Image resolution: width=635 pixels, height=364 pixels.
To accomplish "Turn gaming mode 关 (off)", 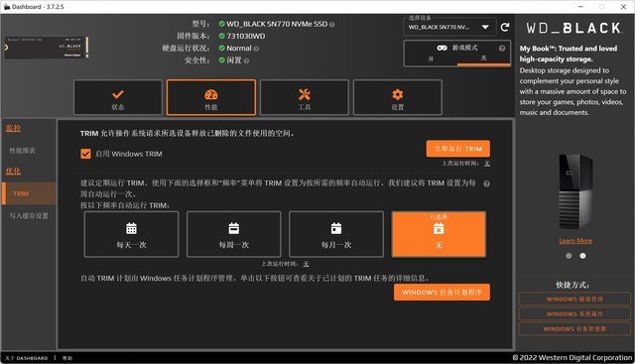I will coord(483,59).
